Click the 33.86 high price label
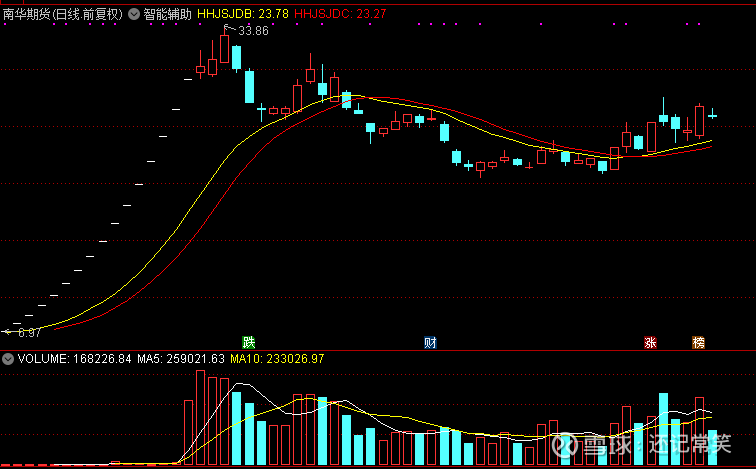The image size is (756, 469). coord(253,31)
